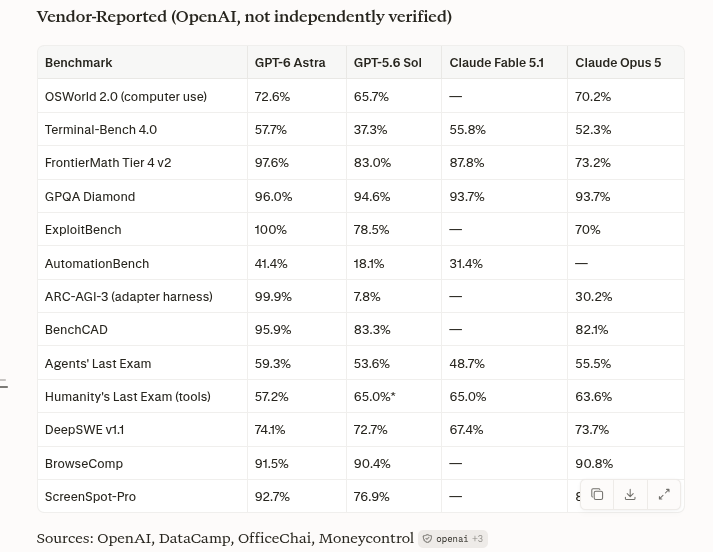Screen dimensions: 713x552
Task: Download the benchmark table
Action: (630, 494)
